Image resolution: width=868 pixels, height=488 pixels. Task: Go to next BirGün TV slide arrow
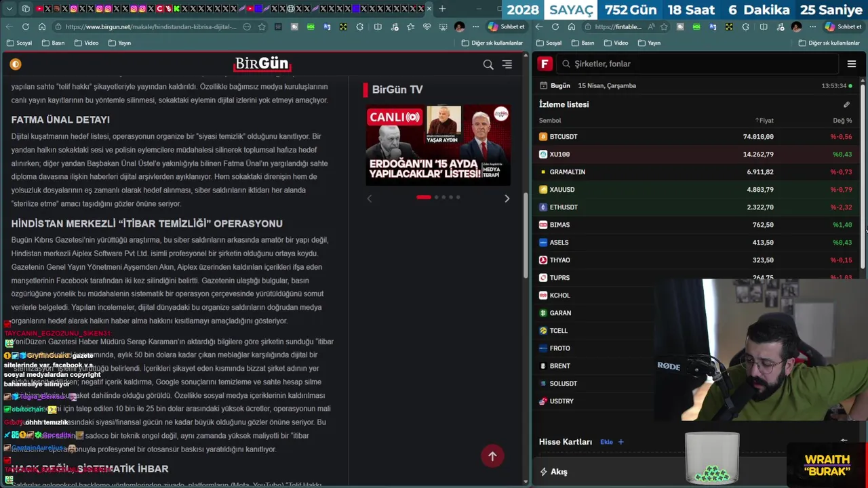[507, 199]
